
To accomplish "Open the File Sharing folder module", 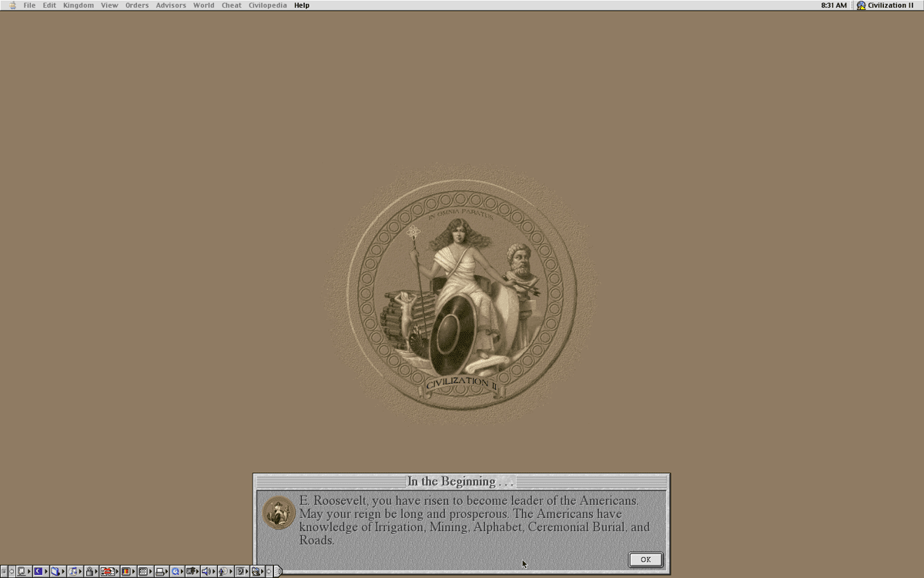I will pyautogui.click(x=56, y=571).
